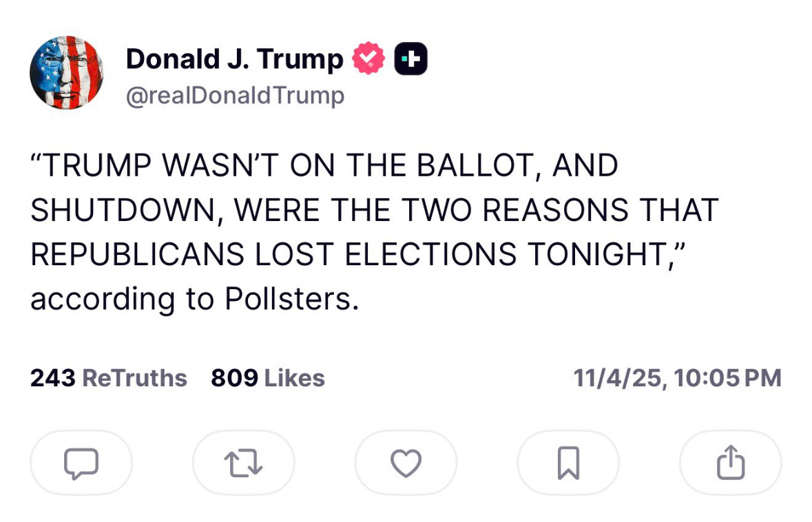Click the black plus badge icon
Image resolution: width=812 pixels, height=522 pixels.
pyautogui.click(x=410, y=59)
